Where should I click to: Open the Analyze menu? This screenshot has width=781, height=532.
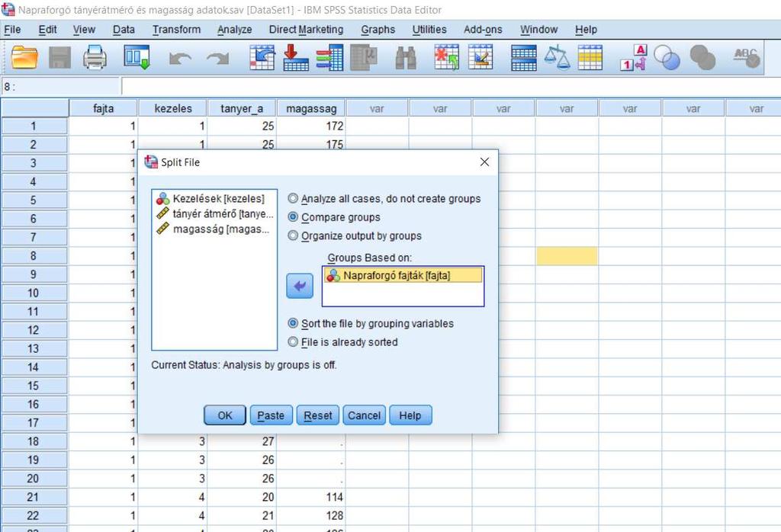[x=234, y=30]
